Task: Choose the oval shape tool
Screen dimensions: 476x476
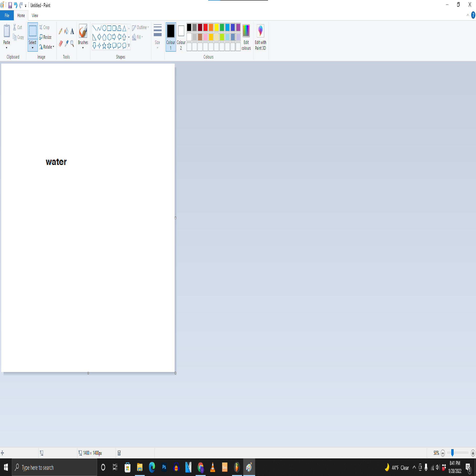Action: [x=104, y=28]
